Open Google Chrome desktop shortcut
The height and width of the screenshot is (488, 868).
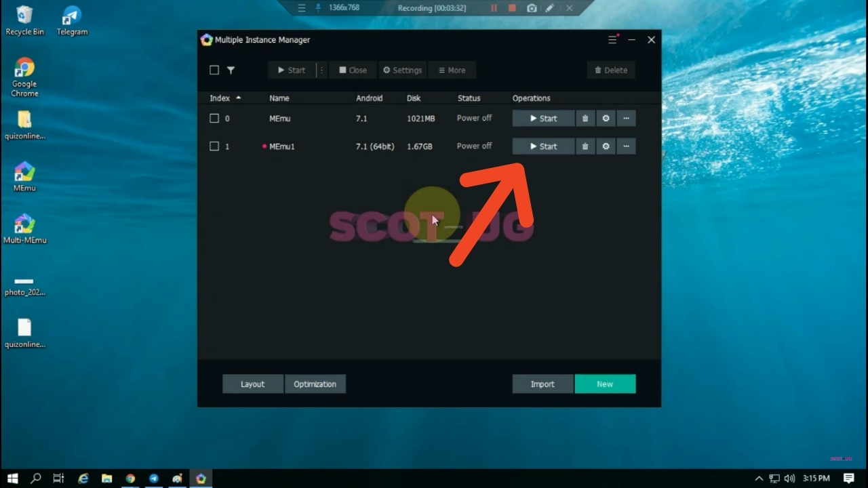pyautogui.click(x=24, y=77)
